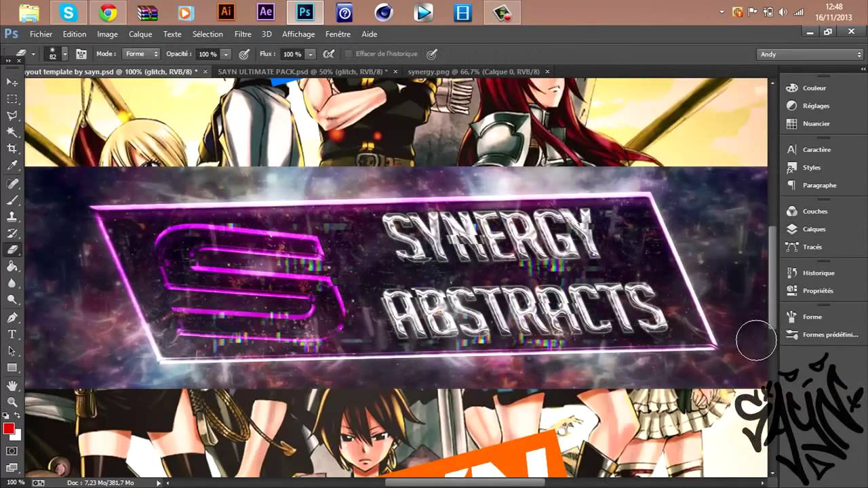Viewport: 868px width, 488px height.
Task: Open the brush panel toggle icon
Action: pos(81,54)
